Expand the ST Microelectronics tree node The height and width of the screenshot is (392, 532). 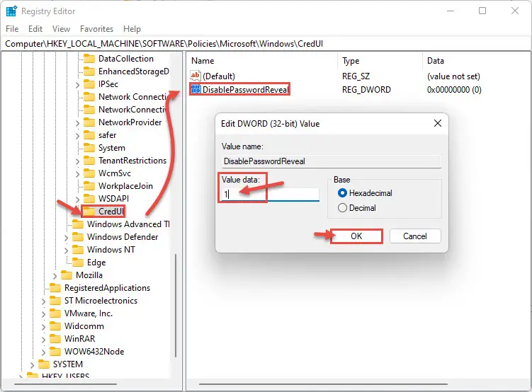click(43, 301)
